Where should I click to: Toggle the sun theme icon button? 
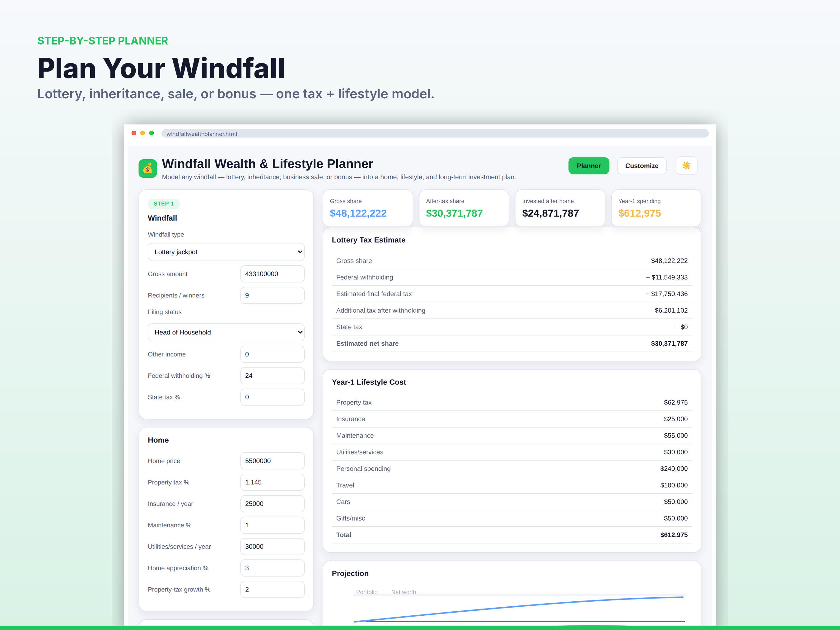[686, 166]
